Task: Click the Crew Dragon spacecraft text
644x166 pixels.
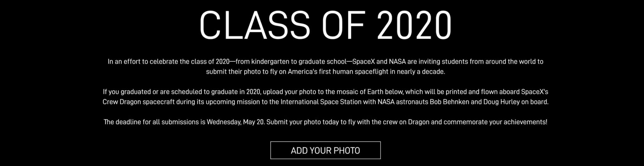Action: (x=138, y=102)
